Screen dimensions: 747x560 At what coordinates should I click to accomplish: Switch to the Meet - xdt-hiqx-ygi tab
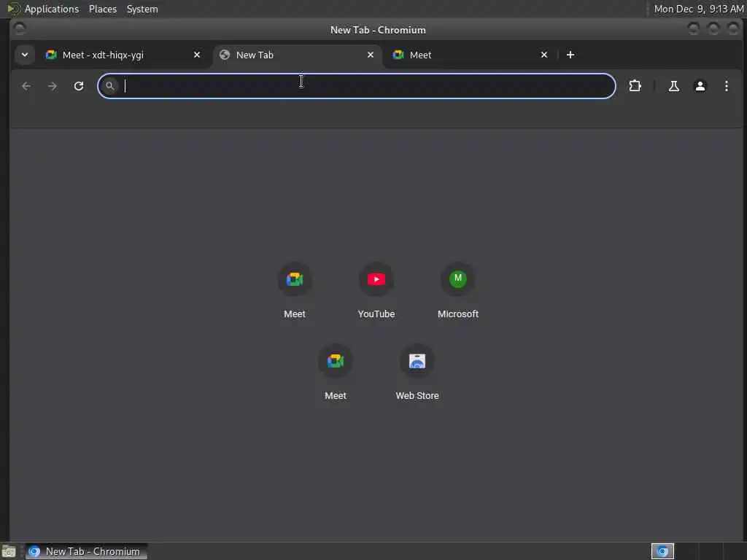point(123,55)
